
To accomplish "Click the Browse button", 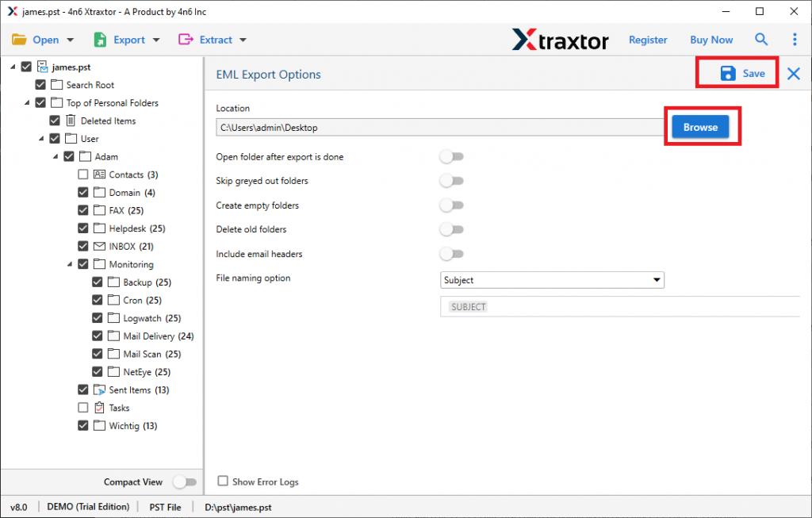I will click(700, 127).
